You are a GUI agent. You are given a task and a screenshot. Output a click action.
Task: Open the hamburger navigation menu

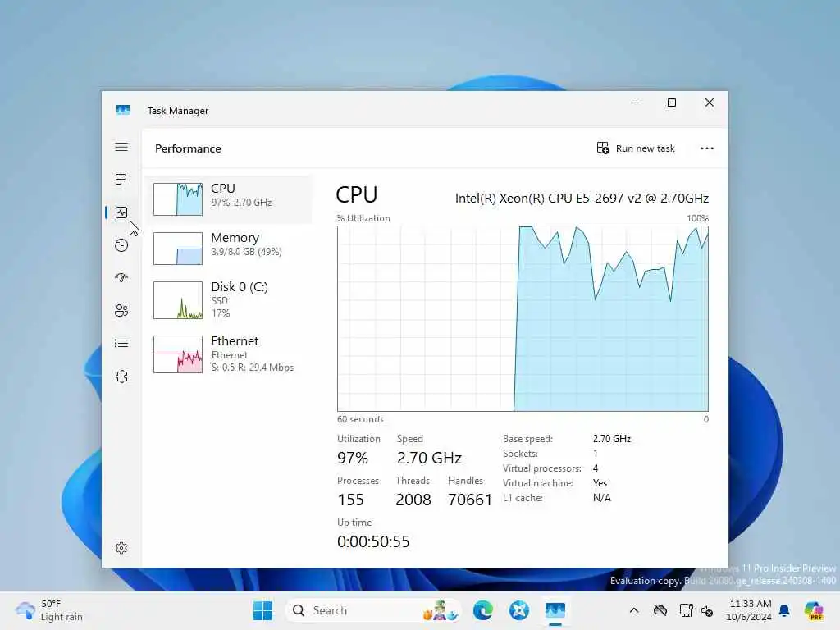[x=121, y=147]
